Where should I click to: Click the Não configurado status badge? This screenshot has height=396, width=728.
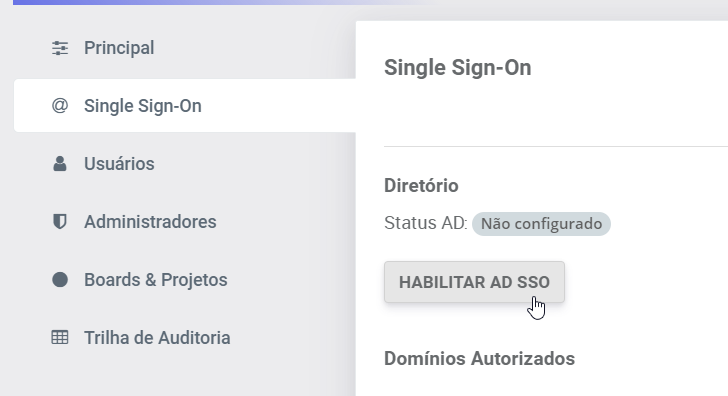tap(541, 224)
